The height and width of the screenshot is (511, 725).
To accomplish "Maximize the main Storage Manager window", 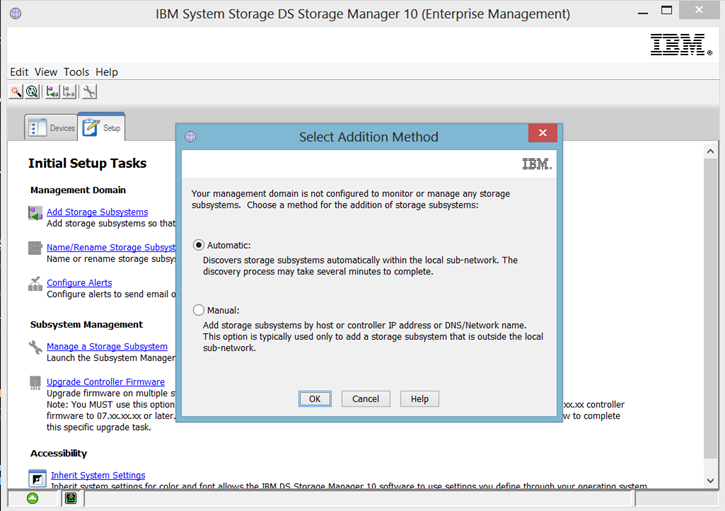I will click(666, 10).
